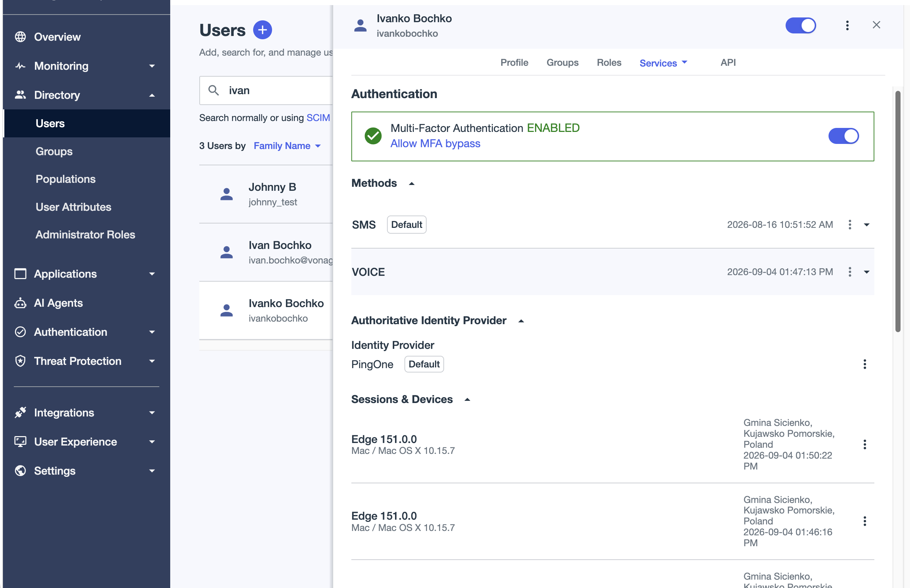Expand the SMS method details arrow
The image size is (910, 588).
click(x=867, y=225)
